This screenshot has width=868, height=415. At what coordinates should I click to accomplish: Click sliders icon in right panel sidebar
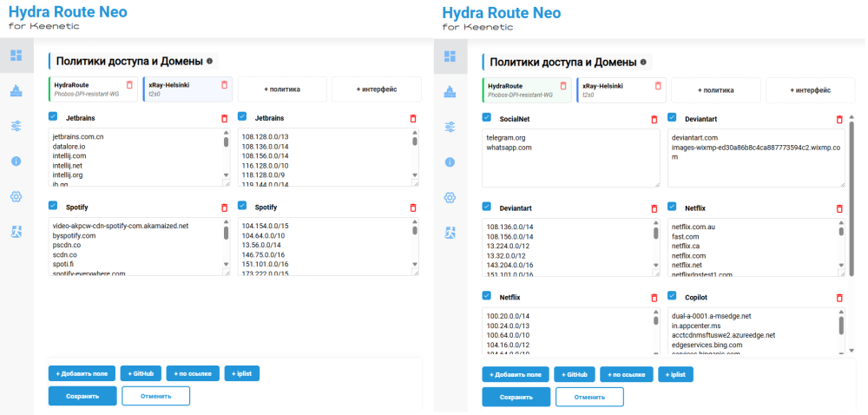click(x=450, y=127)
